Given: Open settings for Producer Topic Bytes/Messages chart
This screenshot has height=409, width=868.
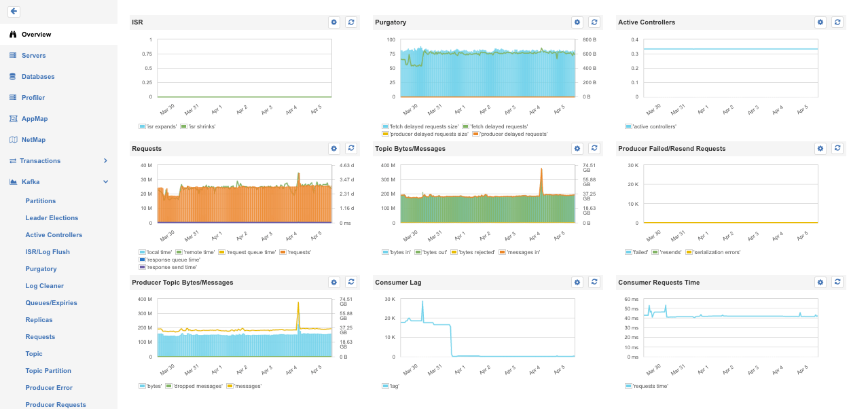Looking at the screenshot, I should click(x=333, y=282).
